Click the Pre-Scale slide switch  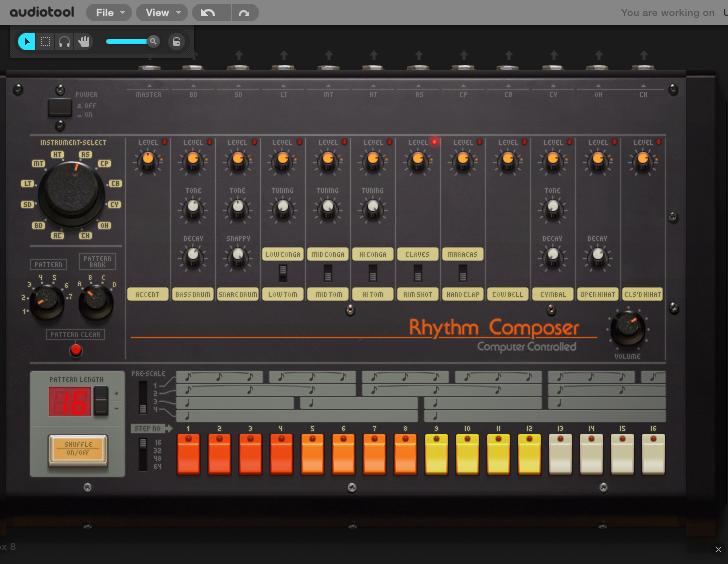click(x=143, y=397)
